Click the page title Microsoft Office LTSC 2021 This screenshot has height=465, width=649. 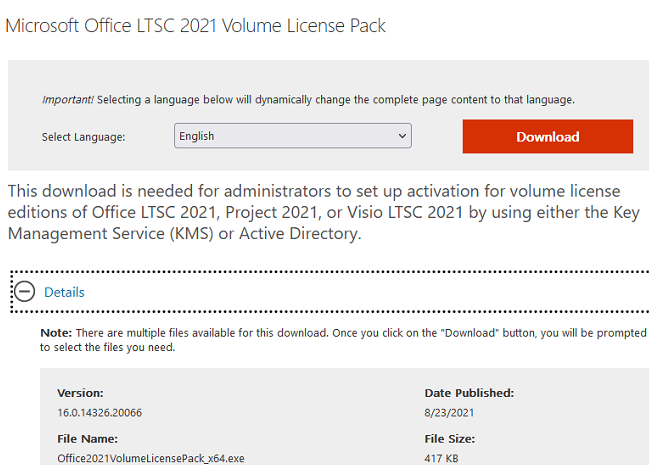tap(196, 25)
